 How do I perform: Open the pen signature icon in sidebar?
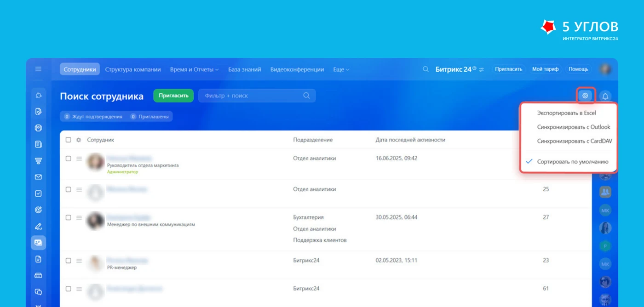(x=38, y=227)
